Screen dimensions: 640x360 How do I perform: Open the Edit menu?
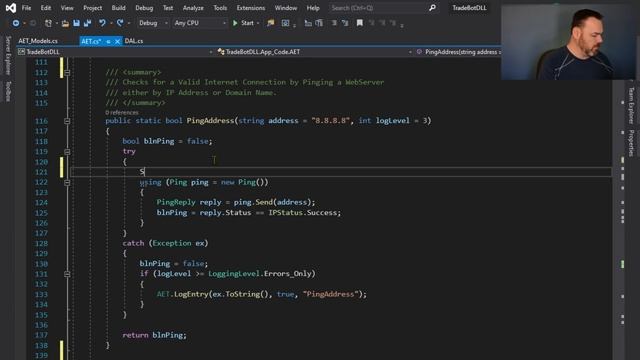[46, 8]
